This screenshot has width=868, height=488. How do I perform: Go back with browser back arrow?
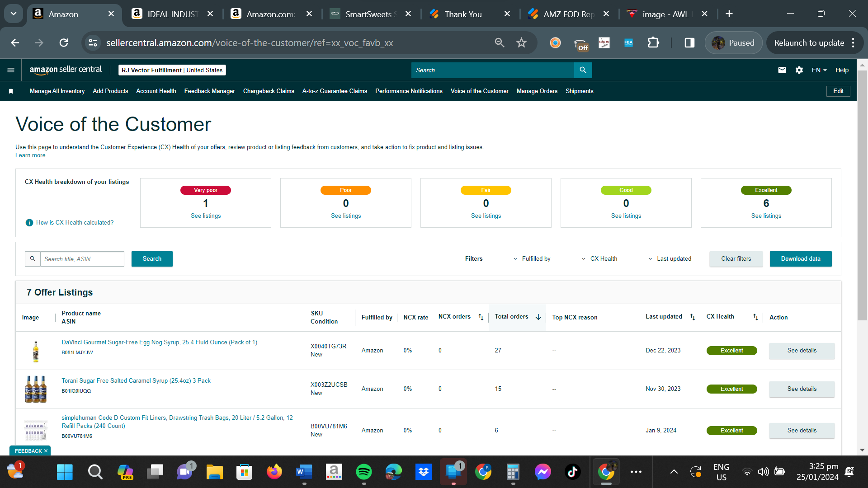[15, 43]
